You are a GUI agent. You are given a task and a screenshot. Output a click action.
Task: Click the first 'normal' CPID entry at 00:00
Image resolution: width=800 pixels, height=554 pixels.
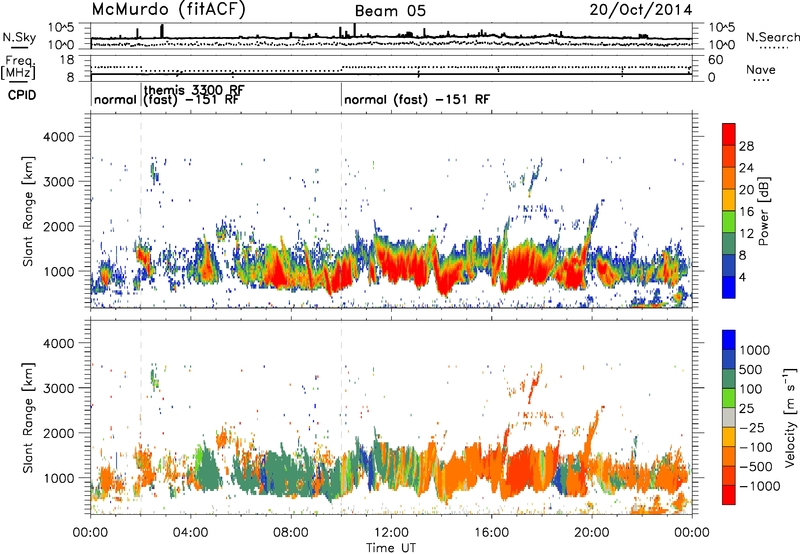pos(115,99)
